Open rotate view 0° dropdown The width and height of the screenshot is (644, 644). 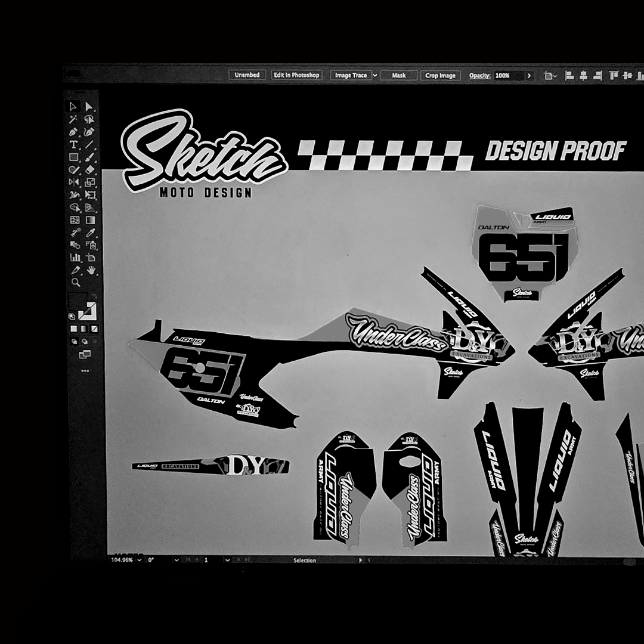click(177, 560)
